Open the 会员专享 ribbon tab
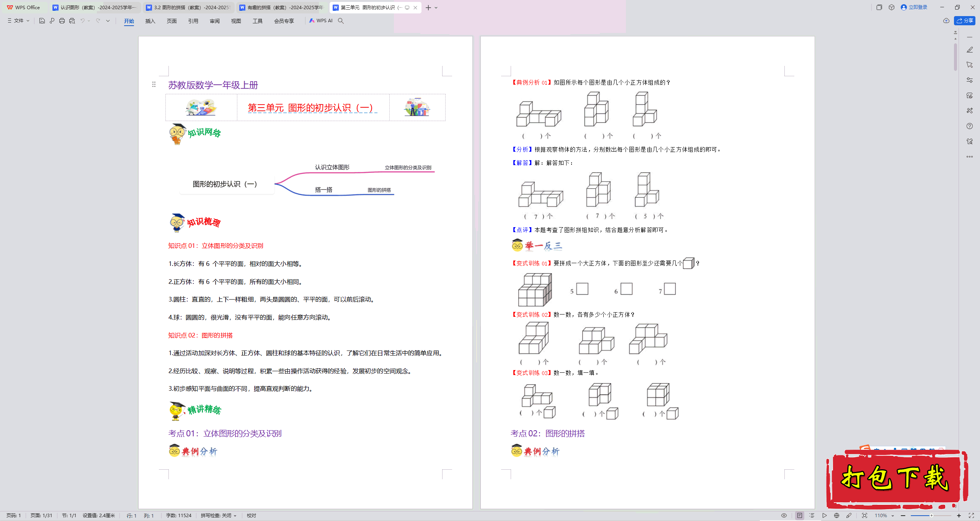 click(284, 21)
